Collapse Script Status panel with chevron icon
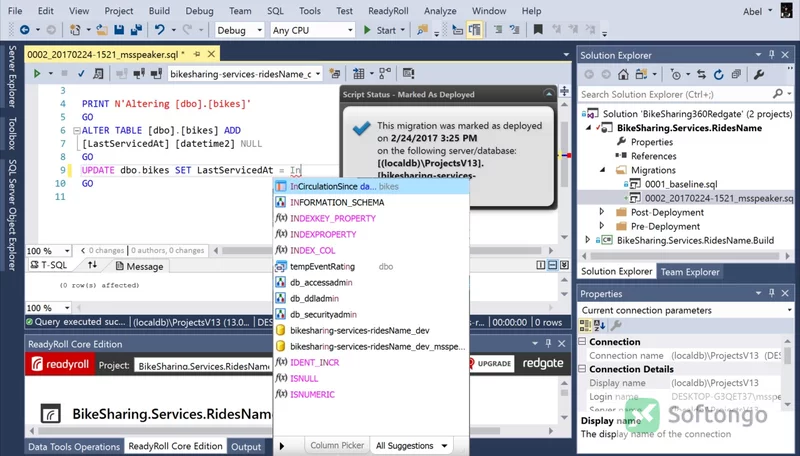This screenshot has width=800, height=456. coord(548,94)
